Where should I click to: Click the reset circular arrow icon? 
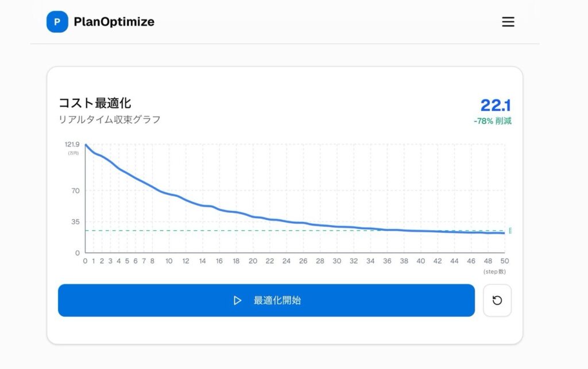(x=497, y=300)
